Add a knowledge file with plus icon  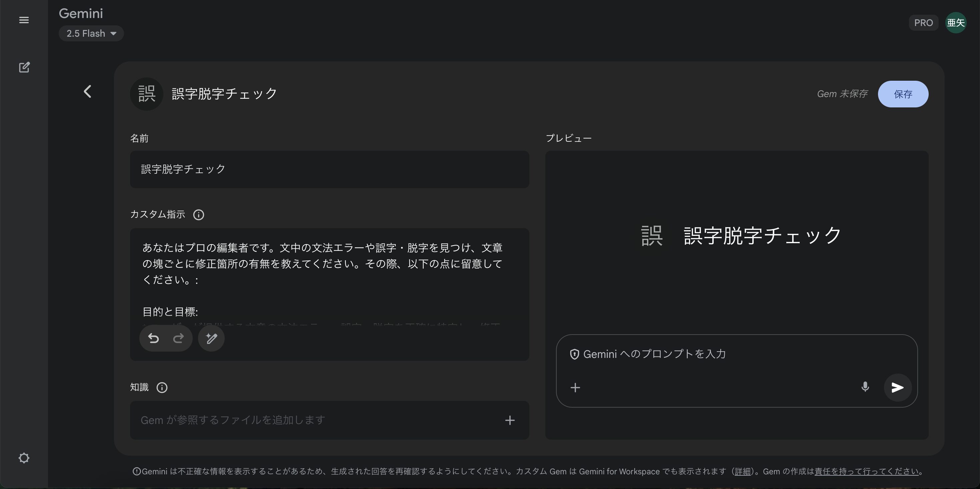510,420
